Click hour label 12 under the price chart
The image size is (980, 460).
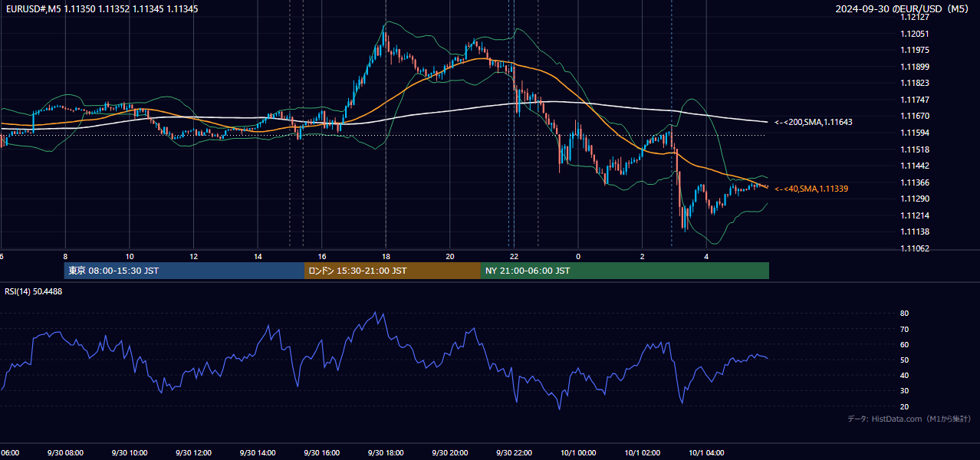(x=194, y=257)
